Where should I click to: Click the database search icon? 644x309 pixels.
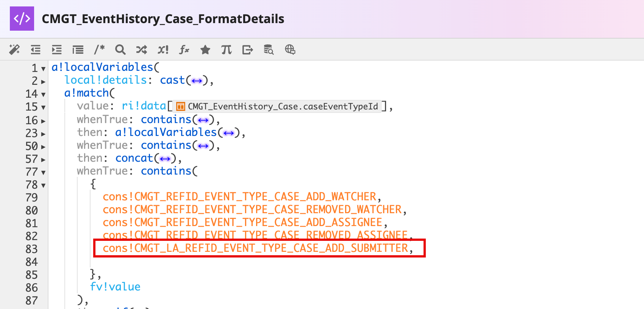tap(269, 50)
